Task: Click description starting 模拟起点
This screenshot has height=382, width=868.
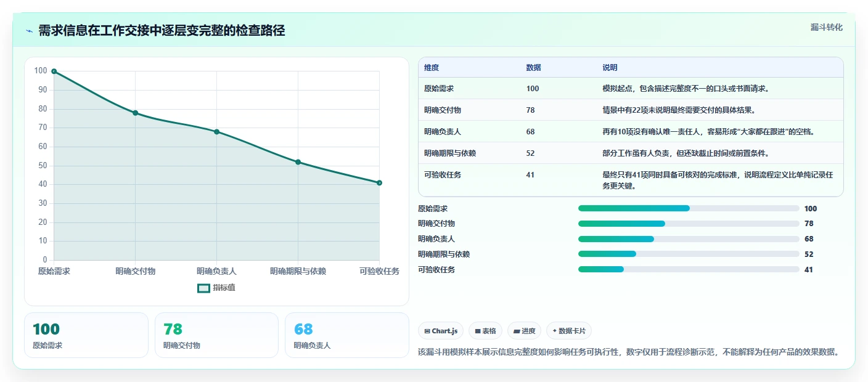Action: point(686,89)
